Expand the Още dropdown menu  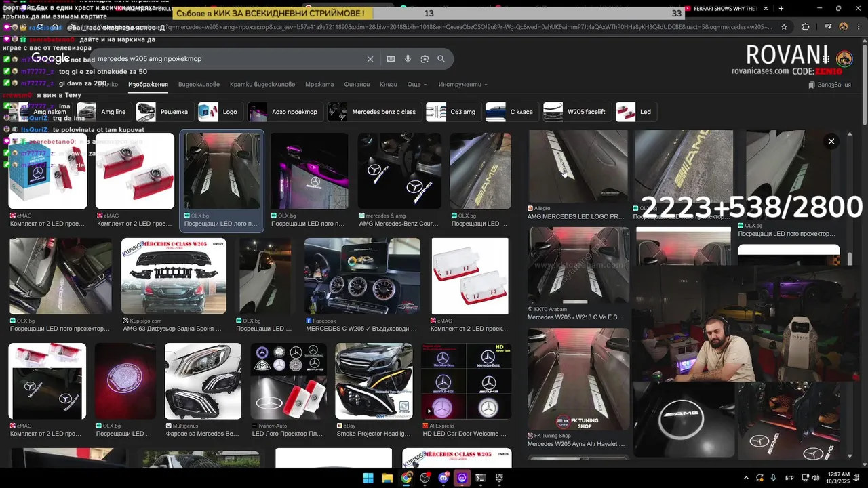point(417,85)
